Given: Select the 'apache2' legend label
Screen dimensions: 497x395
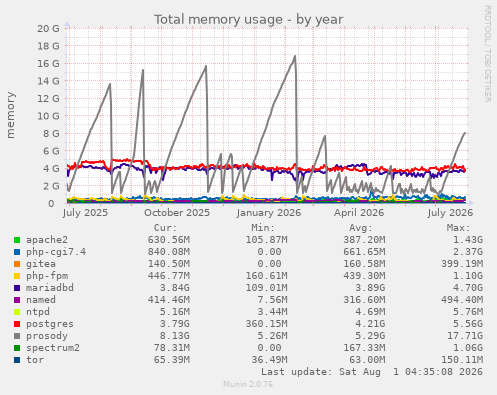Looking at the screenshot, I should [x=47, y=240].
